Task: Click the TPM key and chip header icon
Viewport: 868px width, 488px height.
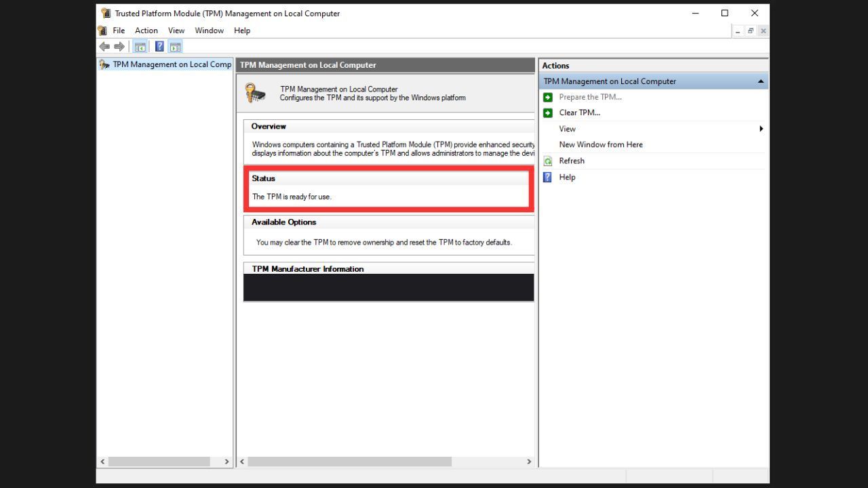Action: [x=256, y=94]
